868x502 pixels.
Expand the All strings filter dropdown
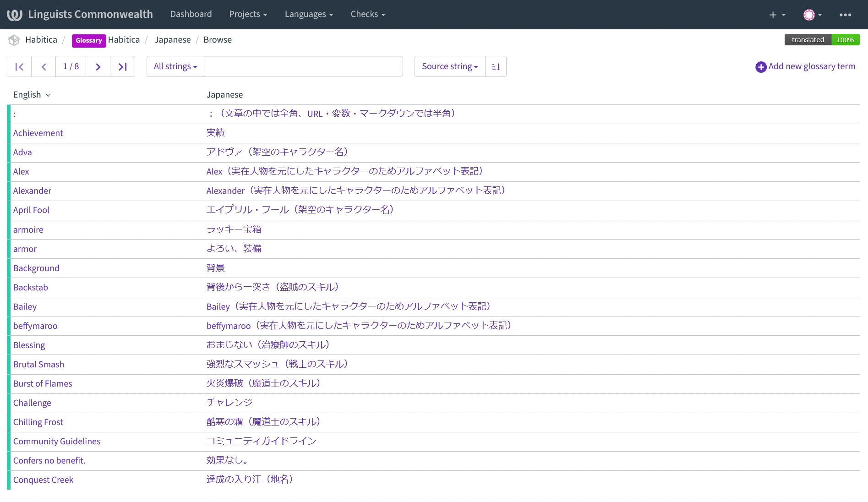point(175,67)
